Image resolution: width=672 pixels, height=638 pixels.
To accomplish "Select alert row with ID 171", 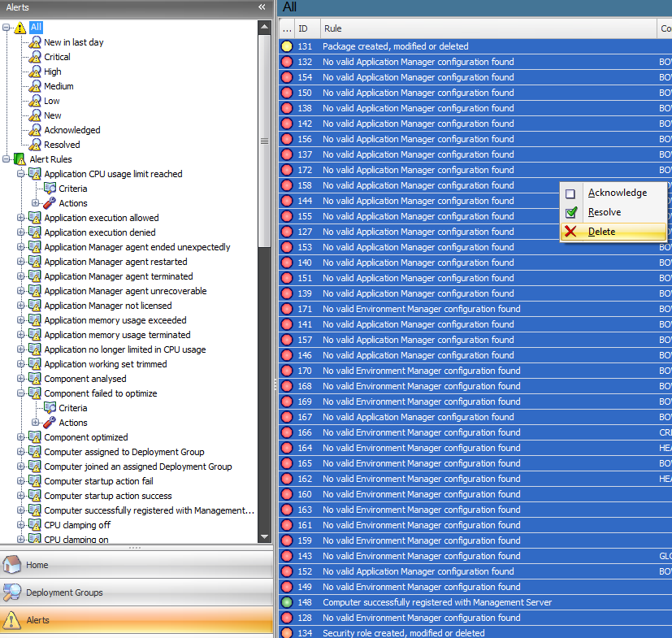I will pyautogui.click(x=475, y=309).
